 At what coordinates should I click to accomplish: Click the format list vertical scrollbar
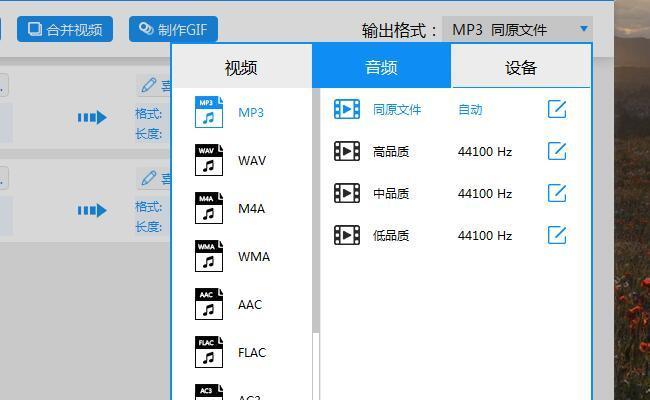point(316,211)
